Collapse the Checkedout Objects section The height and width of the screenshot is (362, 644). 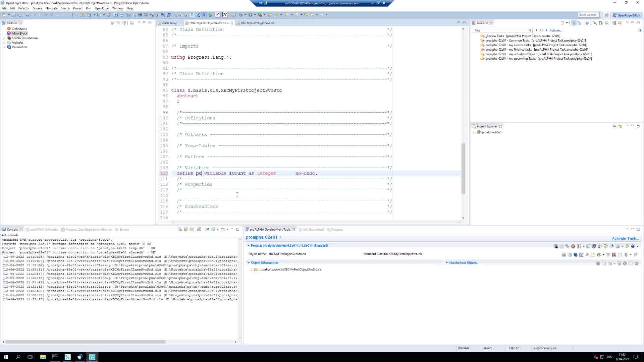[447, 263]
